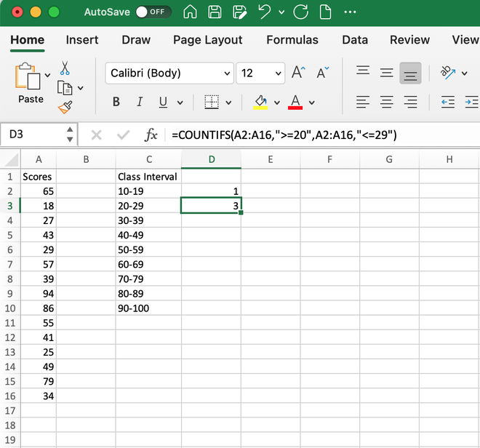Increase indent with the right arrow icon

472,102
